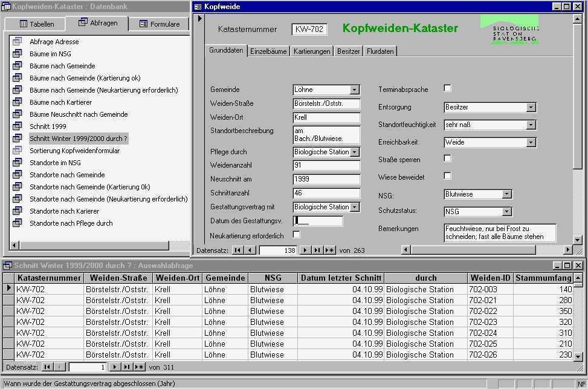Select the Besitzer tab

click(348, 51)
